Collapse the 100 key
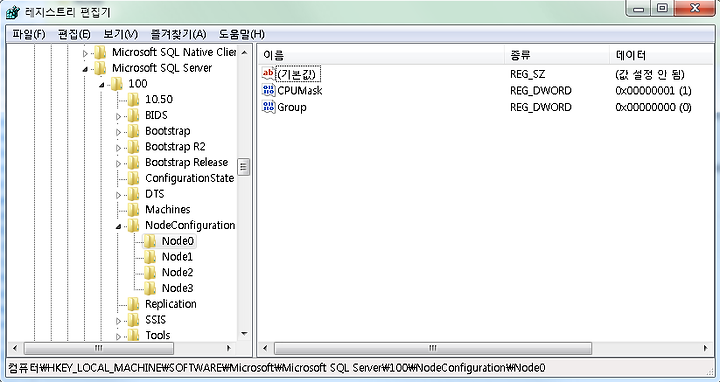 click(102, 85)
